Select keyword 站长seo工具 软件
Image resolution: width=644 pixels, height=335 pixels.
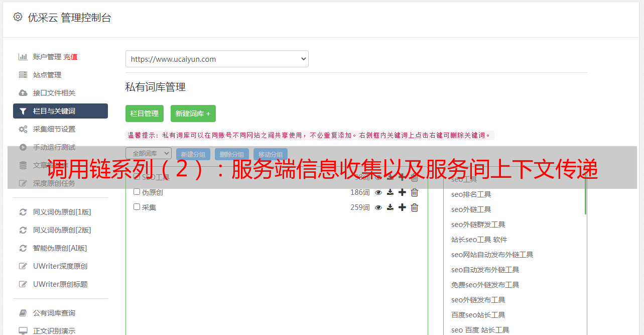[x=479, y=240]
